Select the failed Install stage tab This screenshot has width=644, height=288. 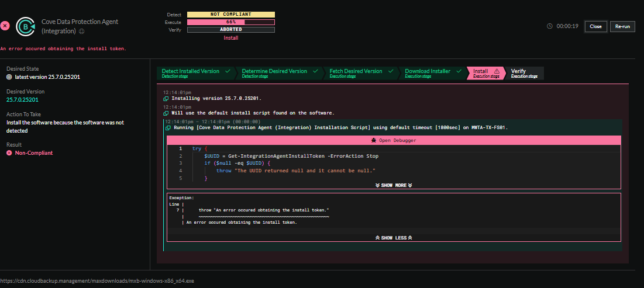click(x=486, y=73)
